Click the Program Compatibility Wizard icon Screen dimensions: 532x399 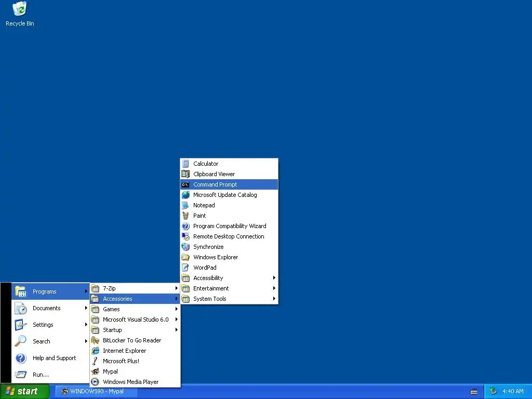pos(185,226)
